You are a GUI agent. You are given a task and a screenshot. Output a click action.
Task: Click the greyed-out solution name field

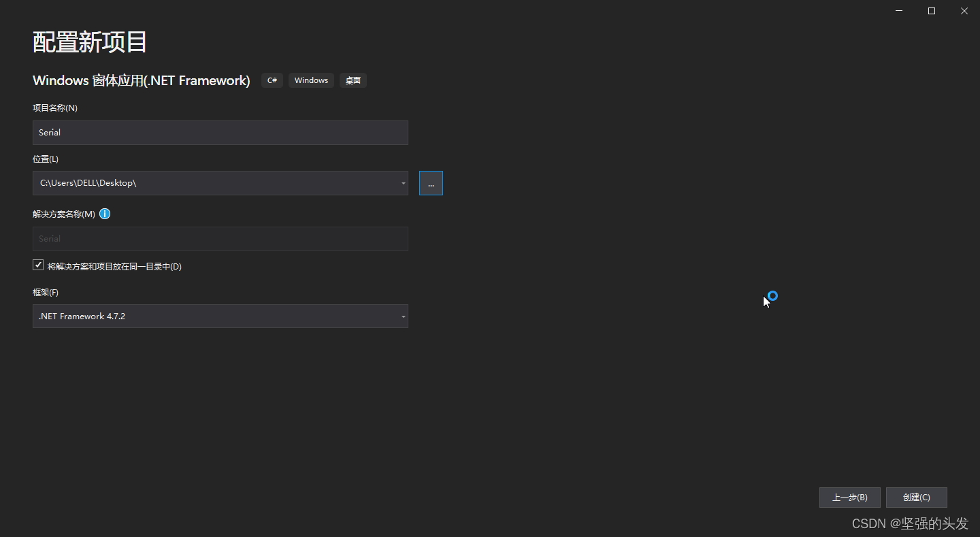pos(220,239)
